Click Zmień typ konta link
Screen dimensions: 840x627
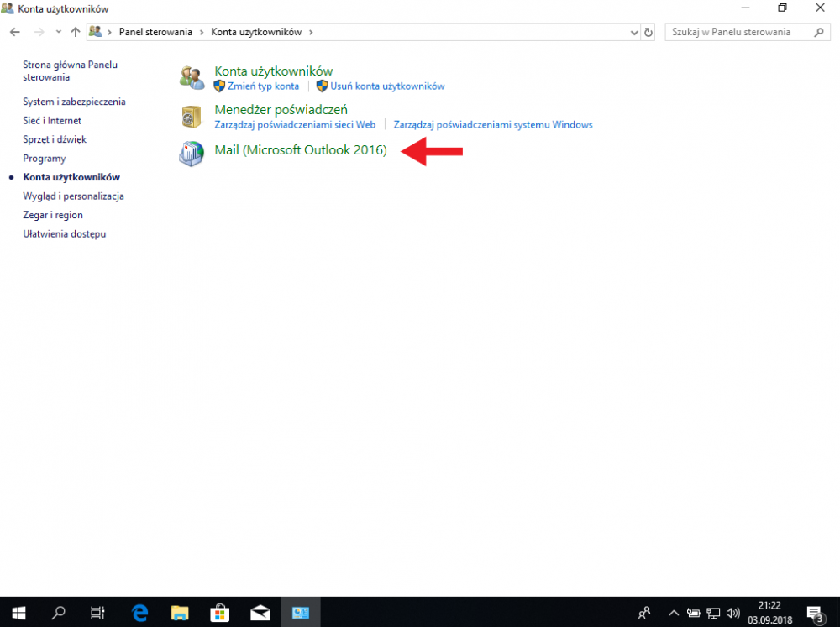pos(263,86)
